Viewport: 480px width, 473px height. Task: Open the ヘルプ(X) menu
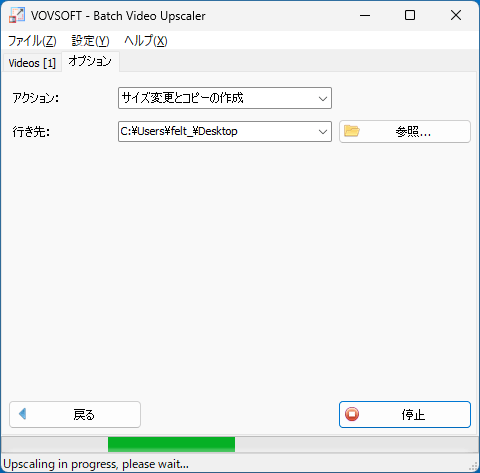[146, 41]
